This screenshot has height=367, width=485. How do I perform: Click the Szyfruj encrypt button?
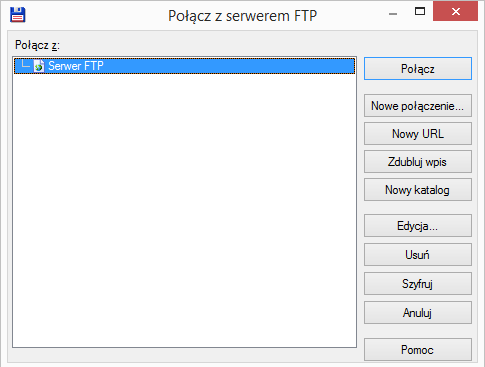pyautogui.click(x=418, y=284)
